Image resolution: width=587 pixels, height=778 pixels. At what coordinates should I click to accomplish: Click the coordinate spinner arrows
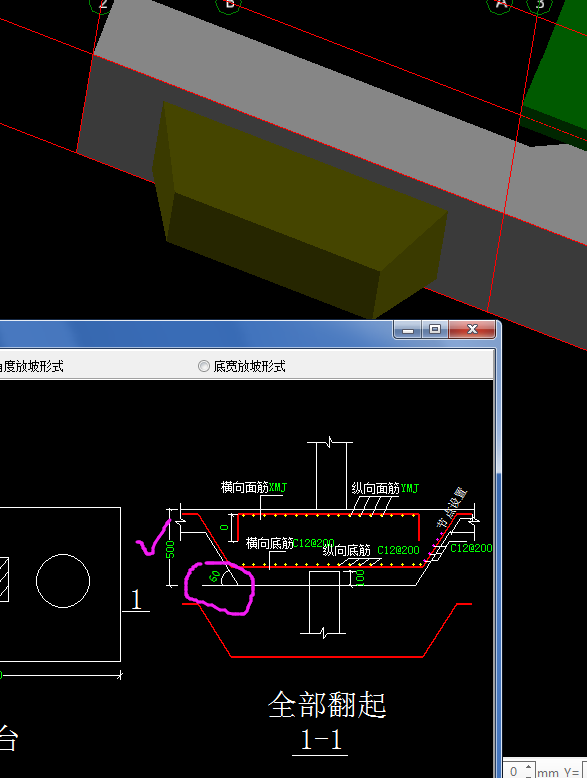click(529, 771)
